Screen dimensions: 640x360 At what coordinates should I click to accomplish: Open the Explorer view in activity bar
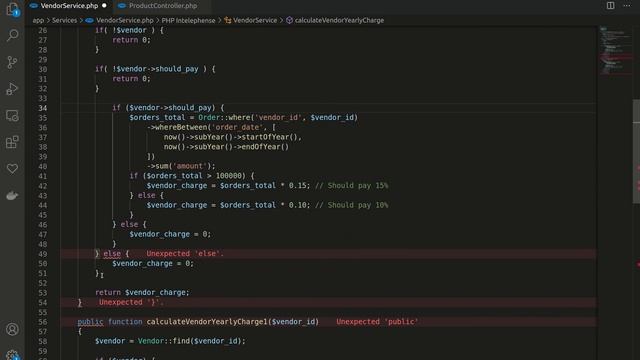(12, 9)
